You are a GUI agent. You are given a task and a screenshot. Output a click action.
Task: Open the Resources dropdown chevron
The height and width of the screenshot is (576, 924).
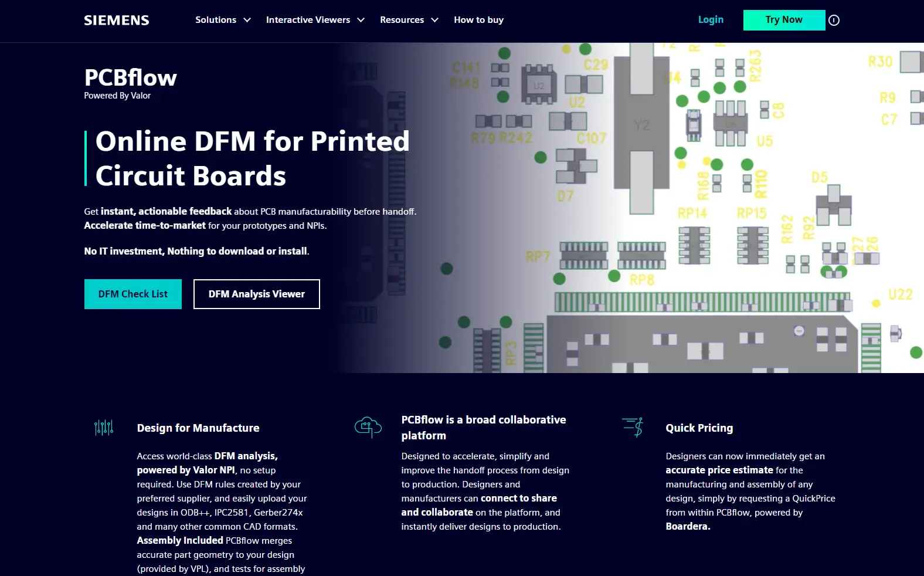(x=435, y=20)
